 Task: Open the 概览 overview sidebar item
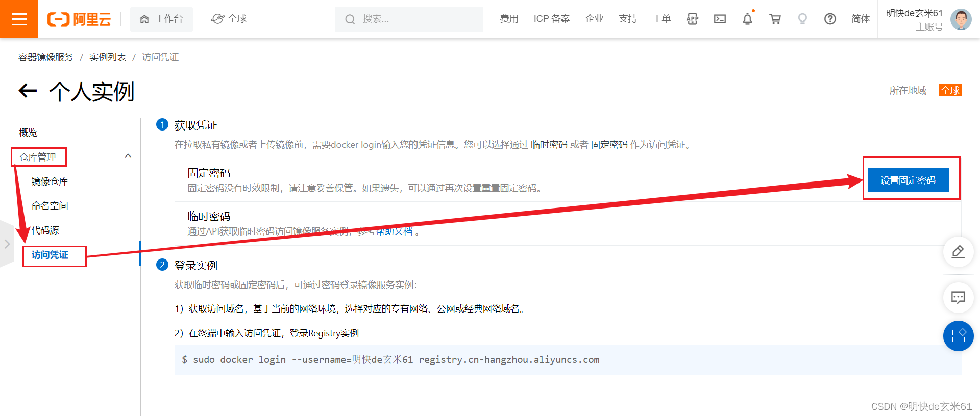coord(29,133)
